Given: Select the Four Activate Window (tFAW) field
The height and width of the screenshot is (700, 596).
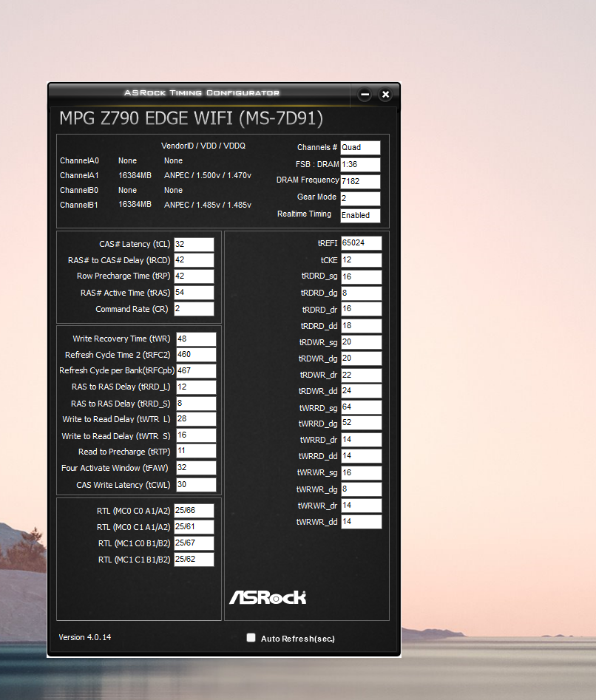Looking at the screenshot, I should click(x=196, y=468).
